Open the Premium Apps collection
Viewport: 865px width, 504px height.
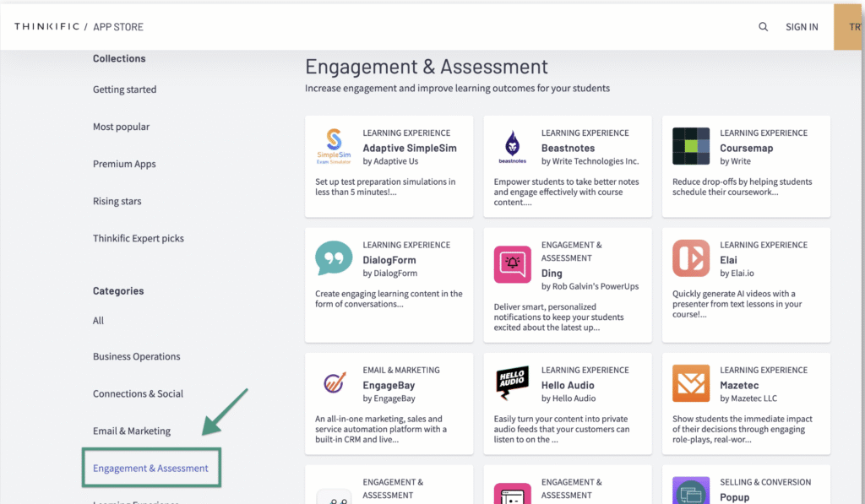(124, 164)
